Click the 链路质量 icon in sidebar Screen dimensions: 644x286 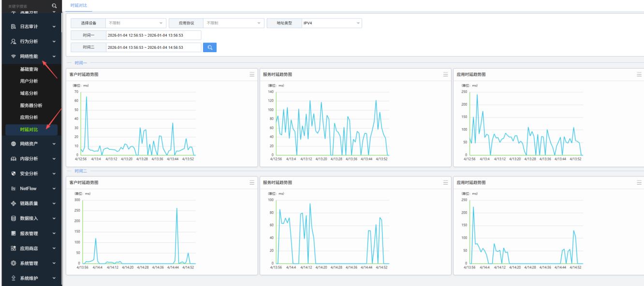pyautogui.click(x=14, y=204)
